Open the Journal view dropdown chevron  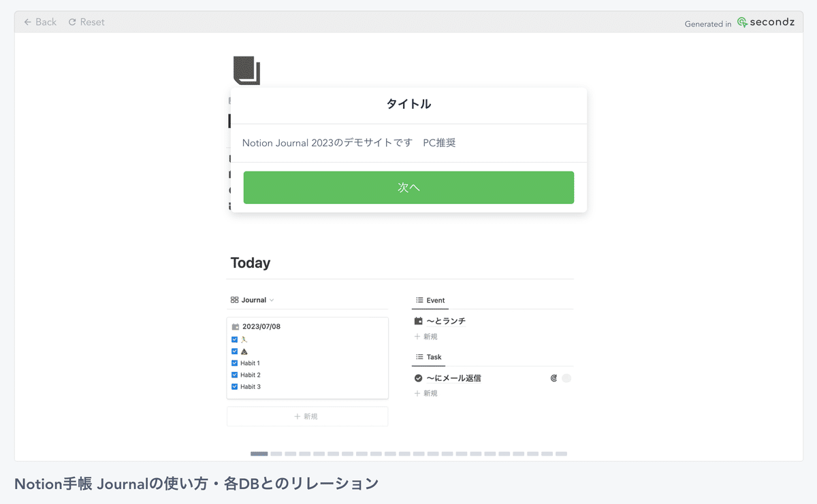tap(271, 299)
